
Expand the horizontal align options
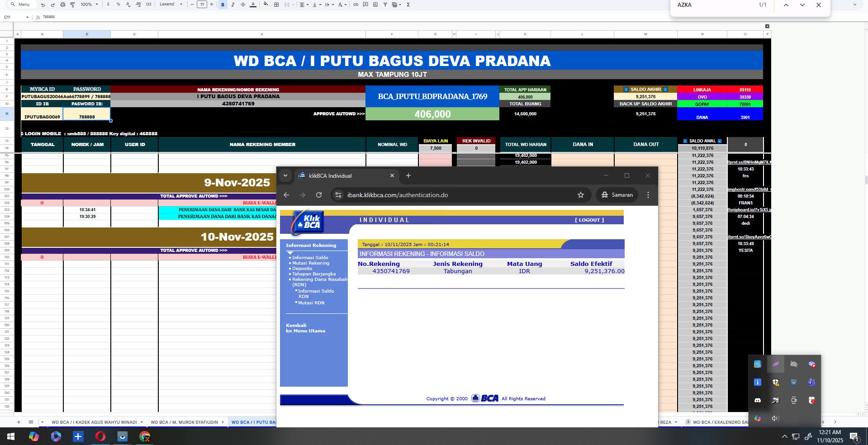pyautogui.click(x=304, y=5)
